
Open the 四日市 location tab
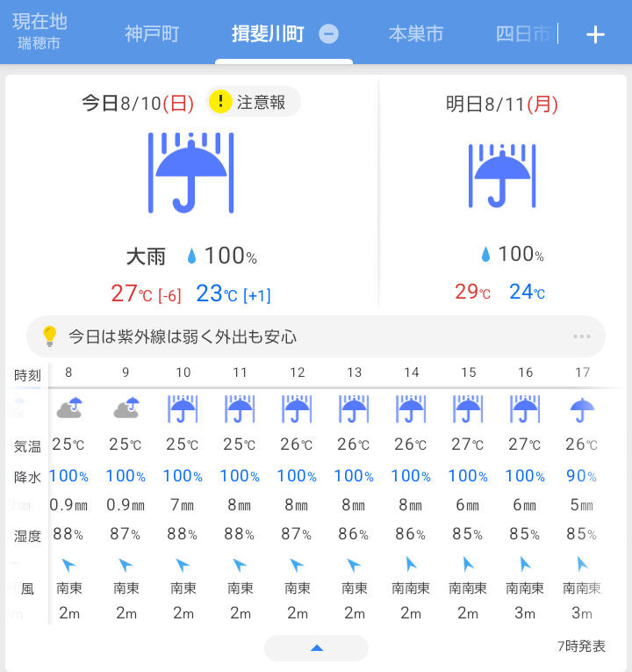(525, 34)
